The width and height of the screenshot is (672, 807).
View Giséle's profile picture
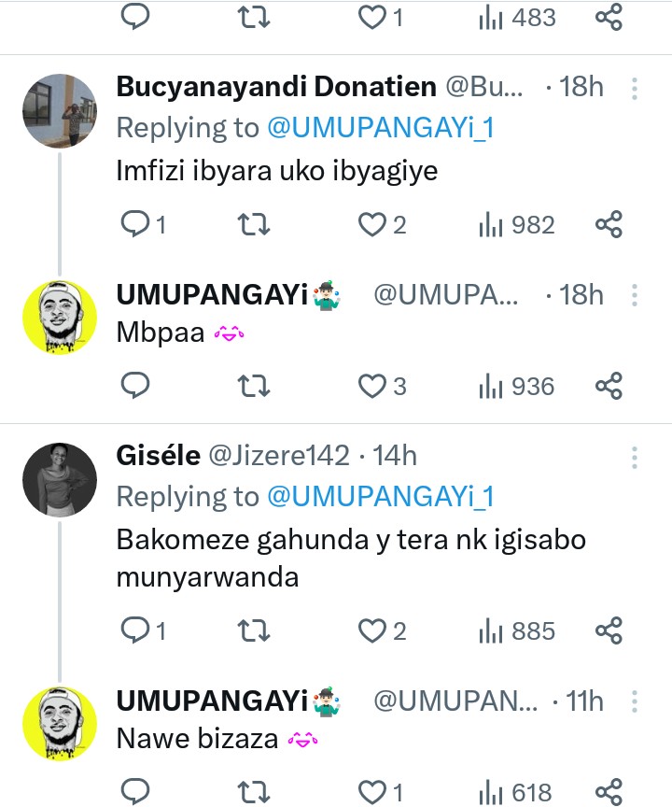coord(60,478)
